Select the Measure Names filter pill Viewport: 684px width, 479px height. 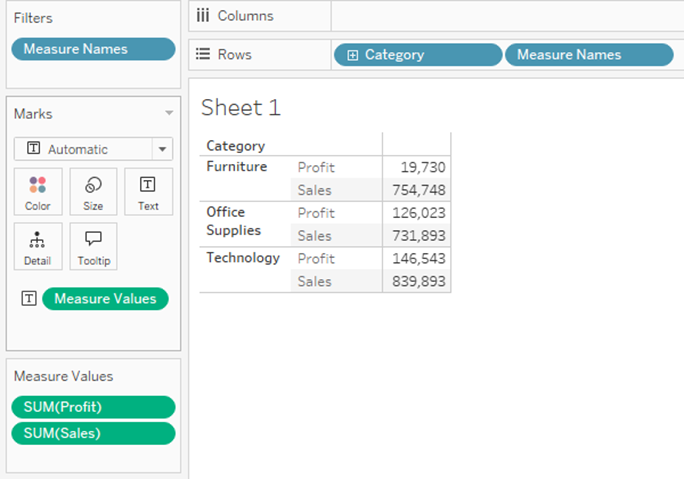coord(93,49)
